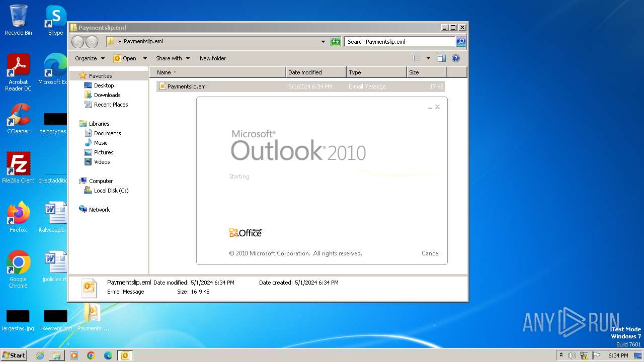This screenshot has height=362, width=644.
Task: Click the Outlook taskbar button
Action: 125,355
